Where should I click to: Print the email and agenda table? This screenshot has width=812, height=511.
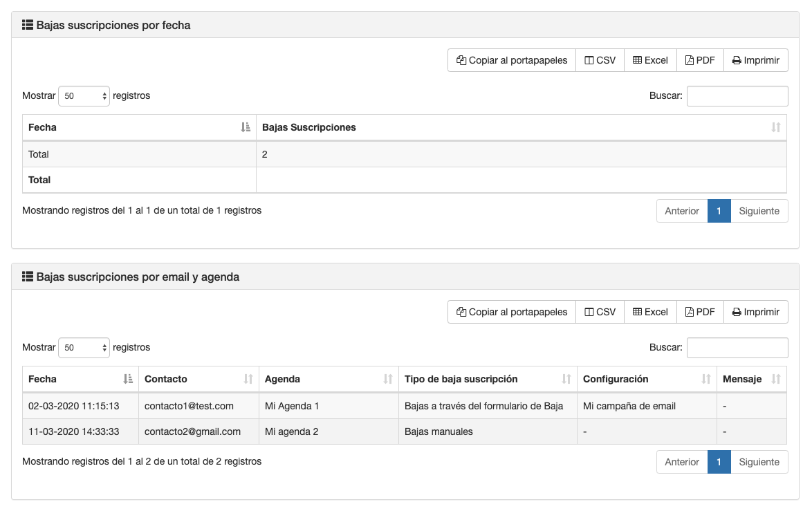[756, 312]
